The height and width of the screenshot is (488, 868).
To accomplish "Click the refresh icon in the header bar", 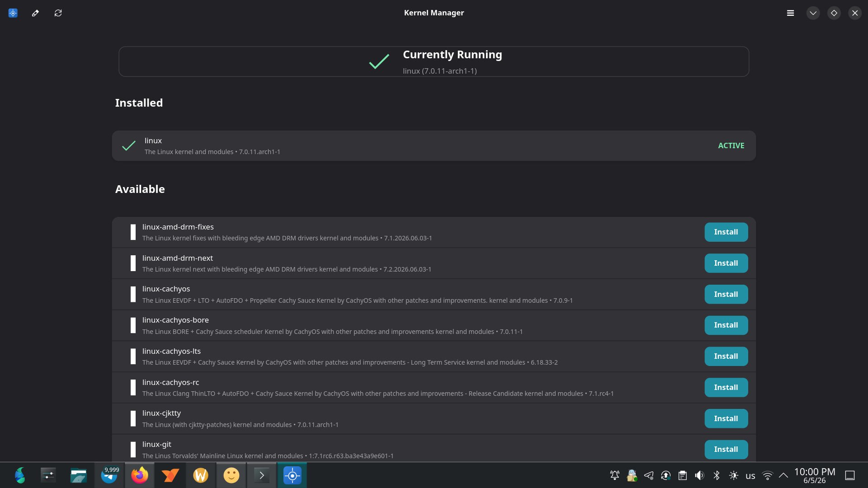I will point(58,13).
